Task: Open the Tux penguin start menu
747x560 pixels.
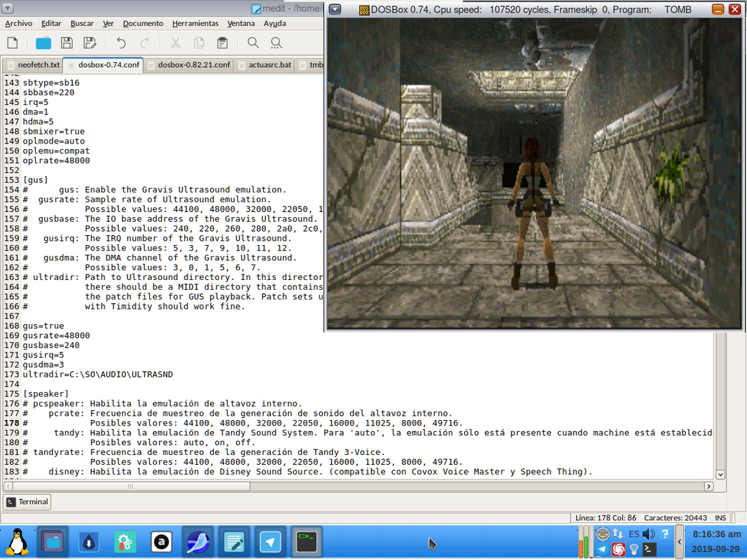Action: coord(18,542)
